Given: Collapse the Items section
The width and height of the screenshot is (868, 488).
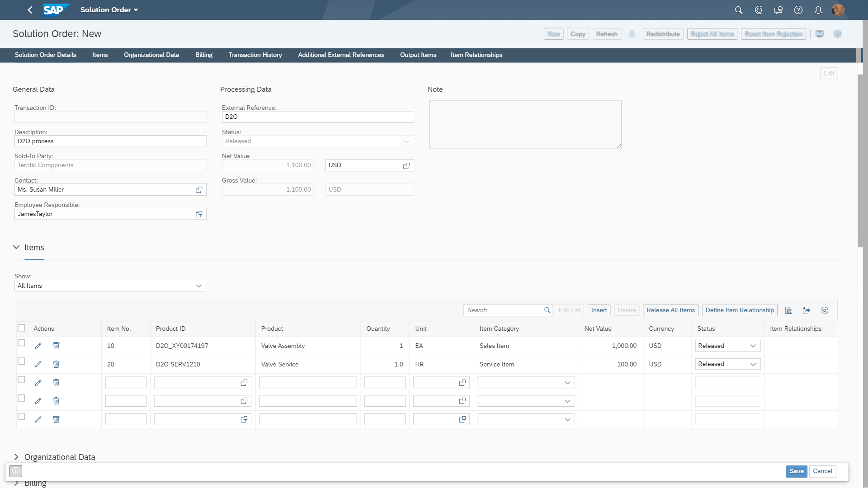Looking at the screenshot, I should [16, 248].
